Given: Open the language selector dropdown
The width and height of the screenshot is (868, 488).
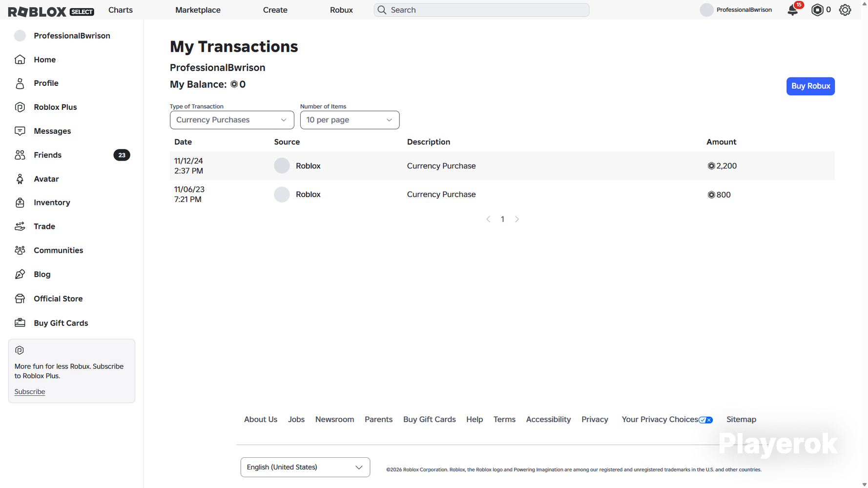Looking at the screenshot, I should point(305,467).
